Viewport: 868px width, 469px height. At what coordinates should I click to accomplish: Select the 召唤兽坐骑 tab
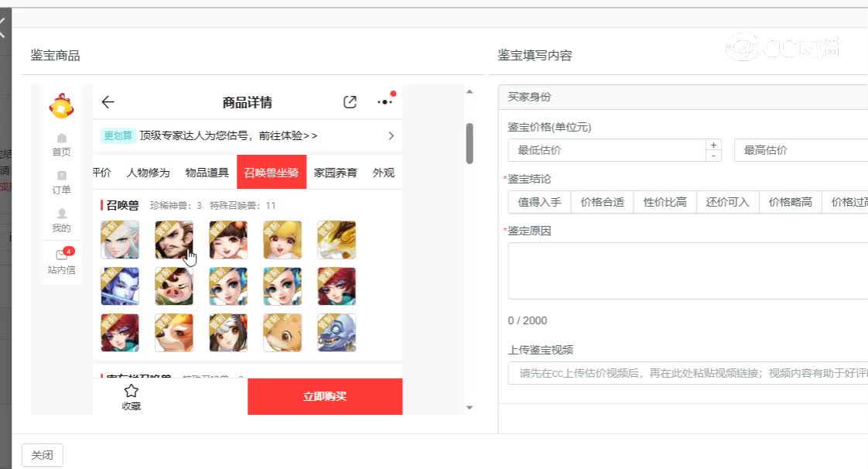[x=272, y=173]
